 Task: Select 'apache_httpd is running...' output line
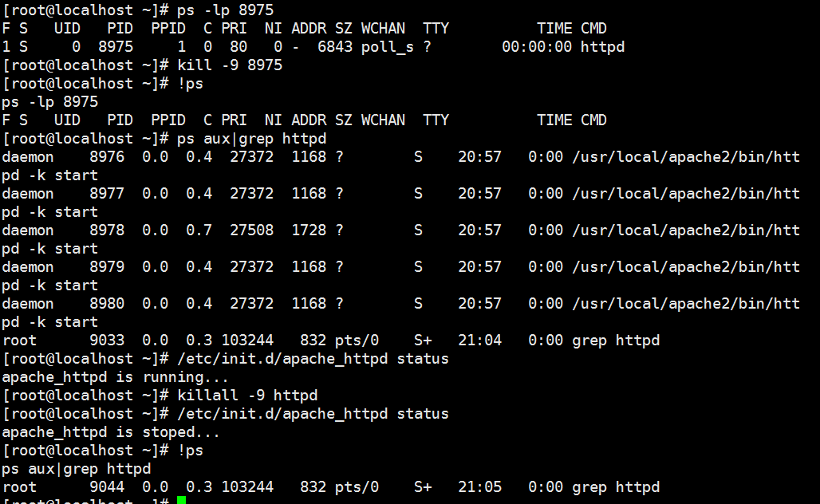click(x=115, y=377)
